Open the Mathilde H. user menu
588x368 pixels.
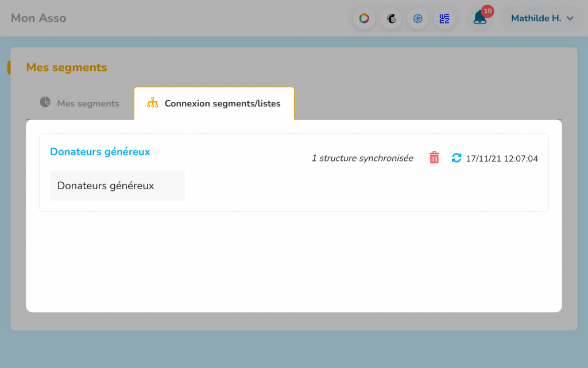pyautogui.click(x=536, y=18)
